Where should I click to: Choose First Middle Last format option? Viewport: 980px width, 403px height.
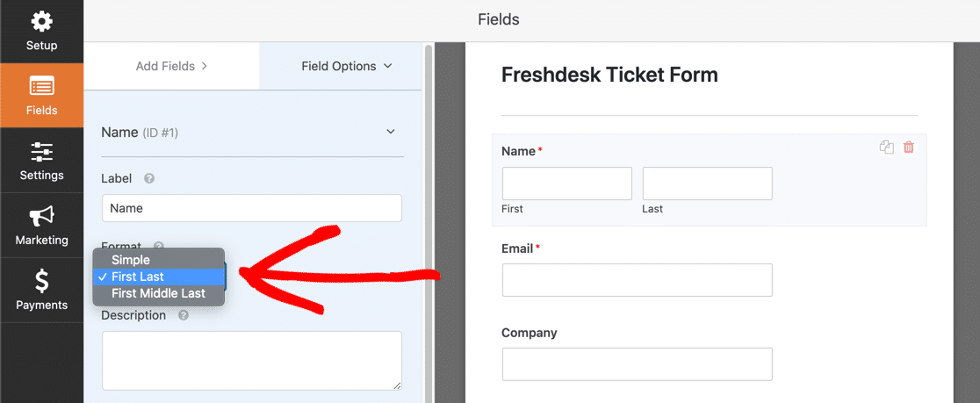point(158,293)
